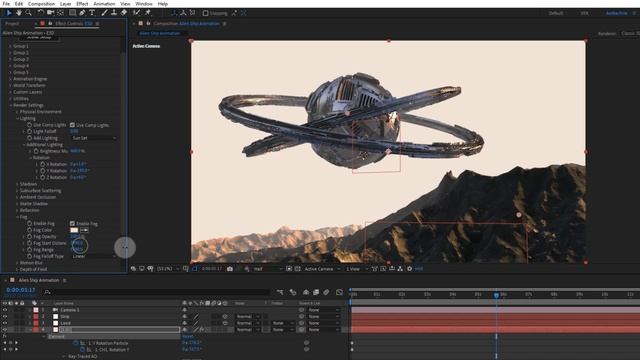Open the composition flowchart icon in viewer
This screenshot has height=360, width=640.
[x=400, y=269]
